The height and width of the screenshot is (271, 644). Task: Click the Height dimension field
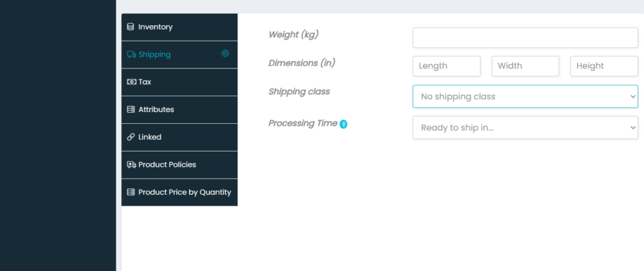tap(604, 66)
